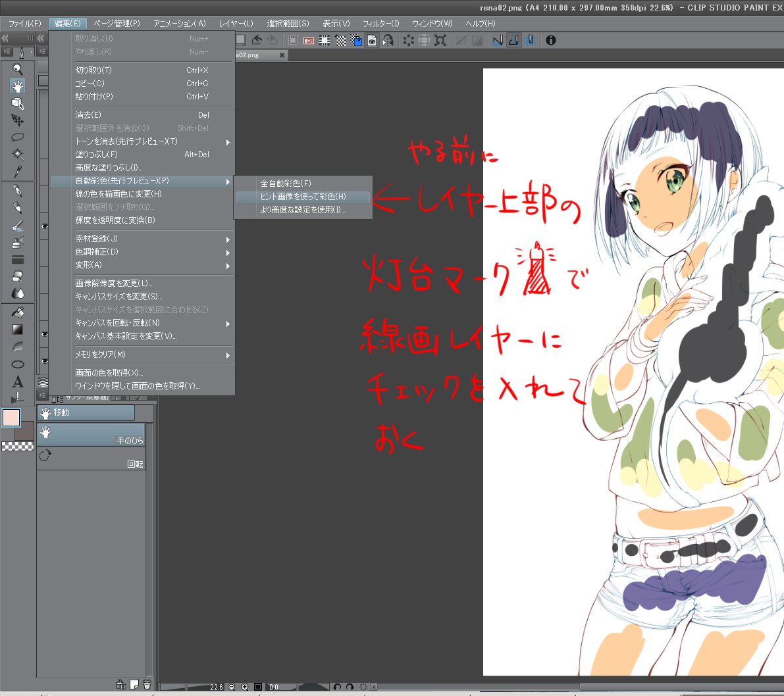
Task: Click the zoom in icon in the canvas status bar
Action: [244, 687]
